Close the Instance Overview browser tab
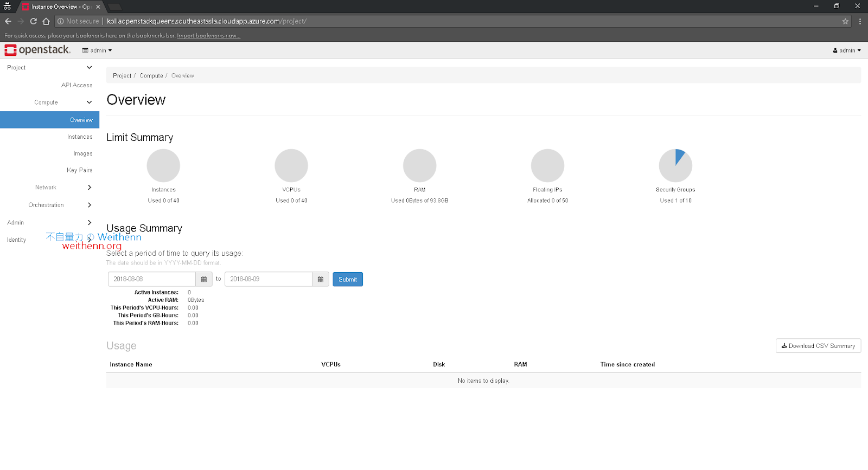868x470 pixels. click(x=98, y=7)
